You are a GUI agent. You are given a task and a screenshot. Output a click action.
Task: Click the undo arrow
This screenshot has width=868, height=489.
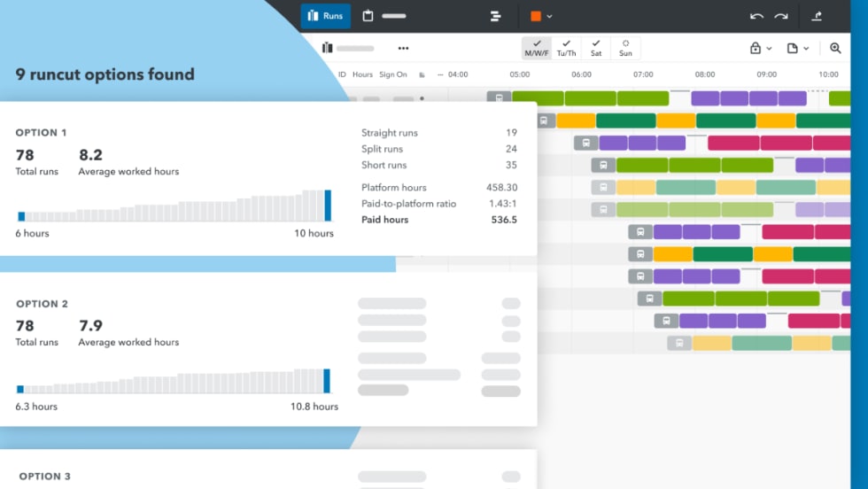756,16
